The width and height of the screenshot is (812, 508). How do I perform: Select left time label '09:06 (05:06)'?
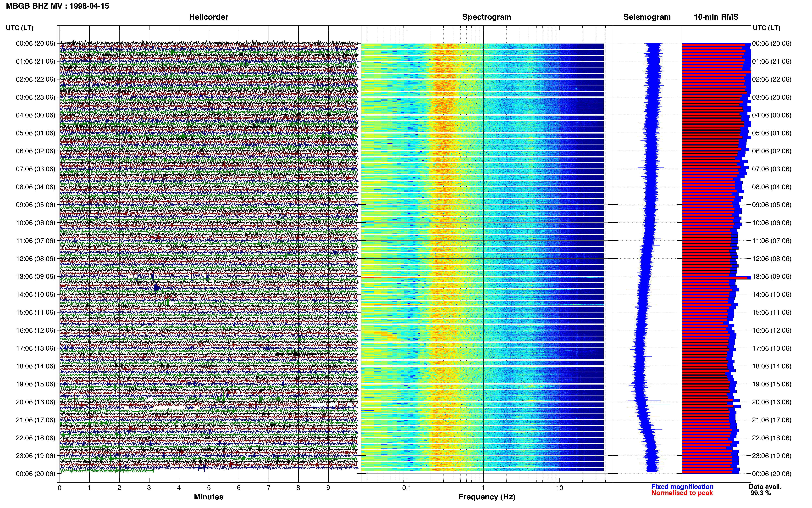pos(36,205)
